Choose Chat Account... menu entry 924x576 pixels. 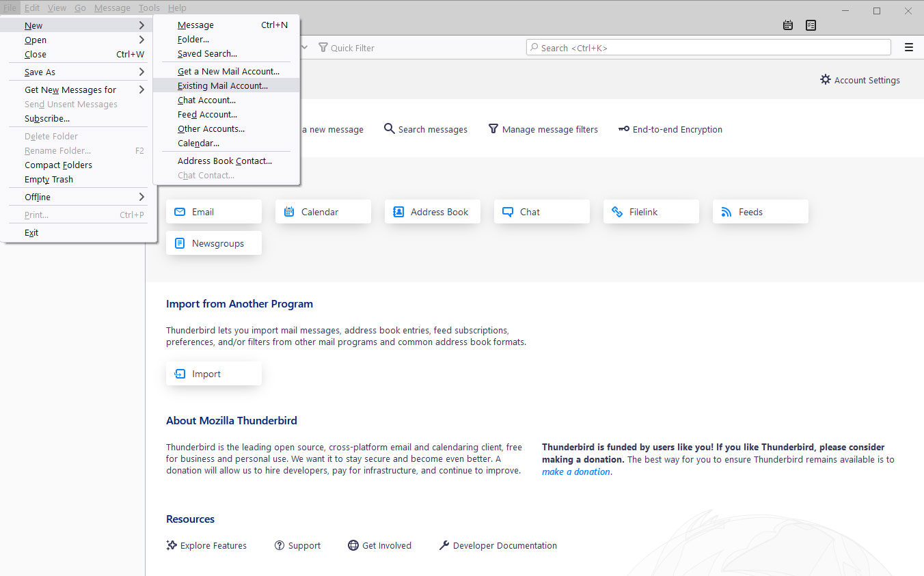(x=226, y=100)
